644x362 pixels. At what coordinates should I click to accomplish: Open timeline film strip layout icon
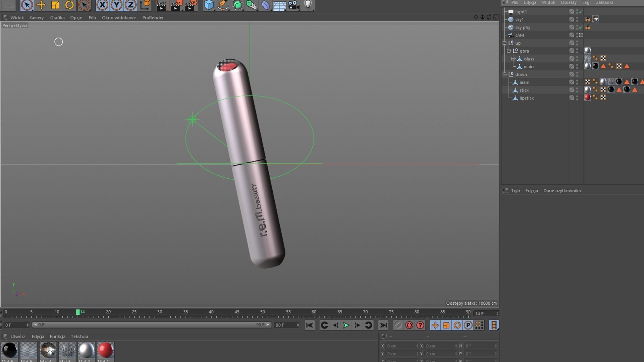click(x=494, y=325)
